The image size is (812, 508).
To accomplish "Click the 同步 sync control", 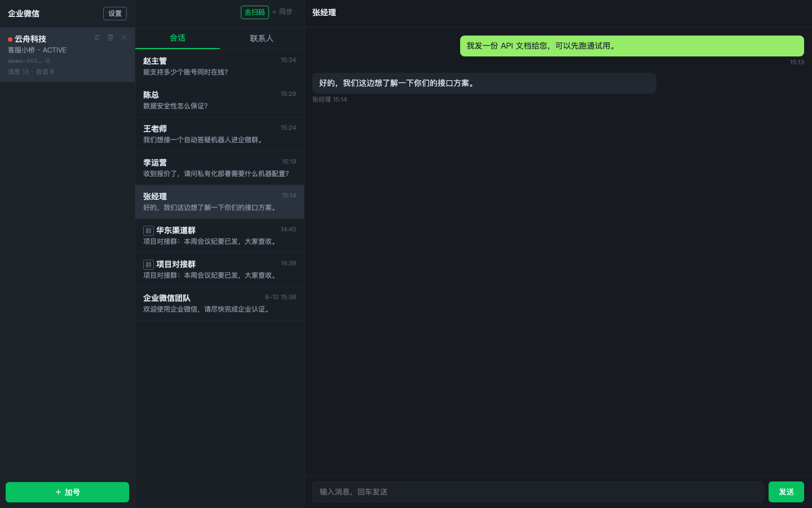I will (x=283, y=12).
